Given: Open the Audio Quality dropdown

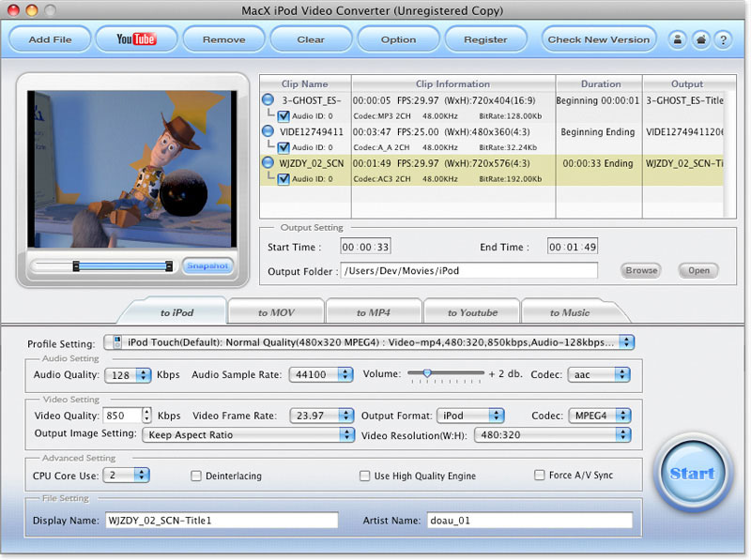Looking at the screenshot, I should pyautogui.click(x=128, y=375).
